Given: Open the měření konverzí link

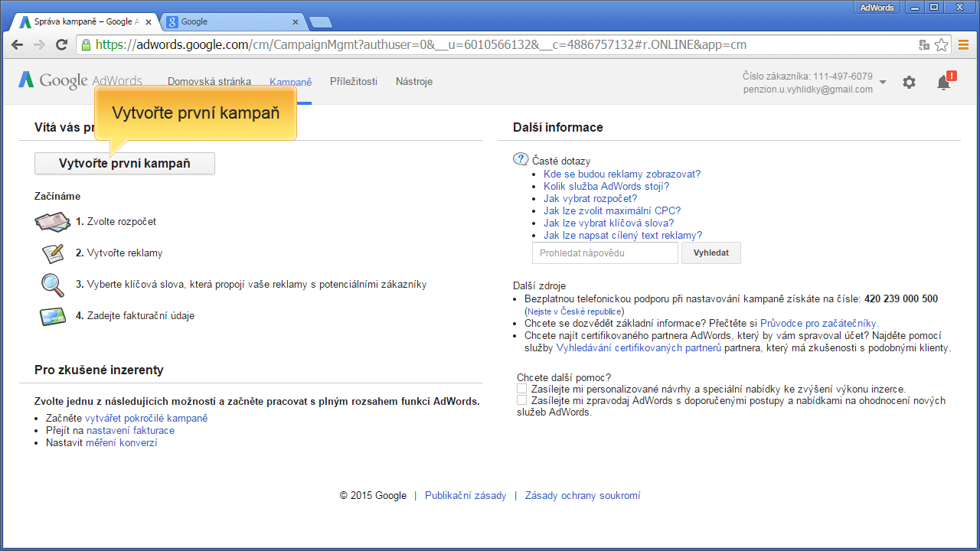Looking at the screenshot, I should 121,442.
